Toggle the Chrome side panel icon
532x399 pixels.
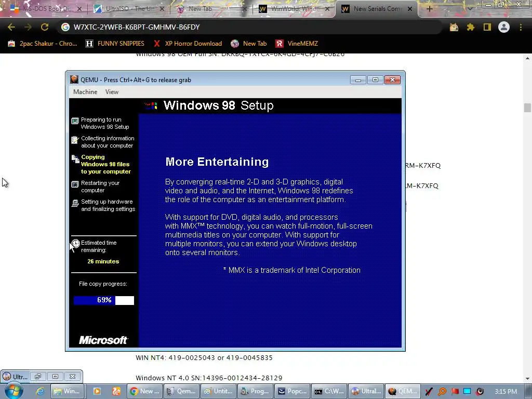pos(487,27)
